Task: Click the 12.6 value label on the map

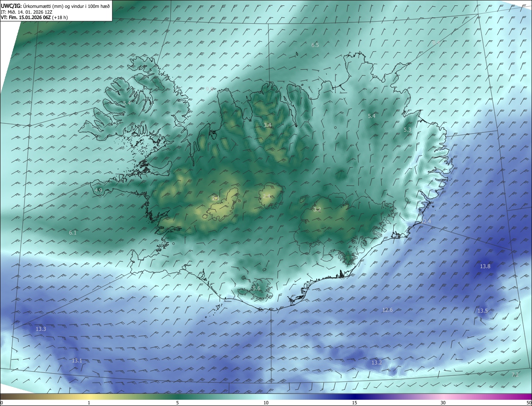Action: tap(387, 310)
